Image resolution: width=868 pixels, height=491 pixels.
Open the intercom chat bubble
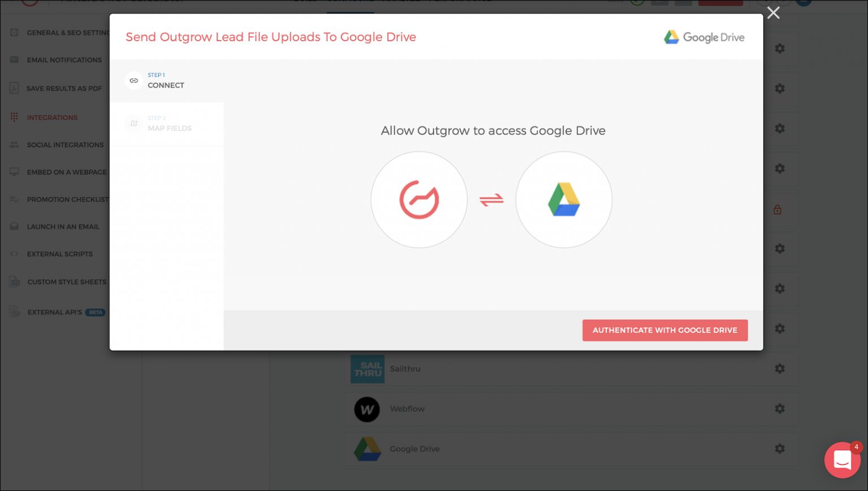[x=842, y=460]
